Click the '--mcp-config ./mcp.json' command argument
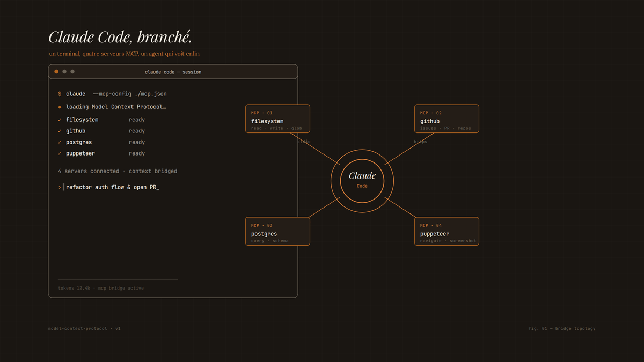Viewport: 644px width, 362px height. (129, 94)
